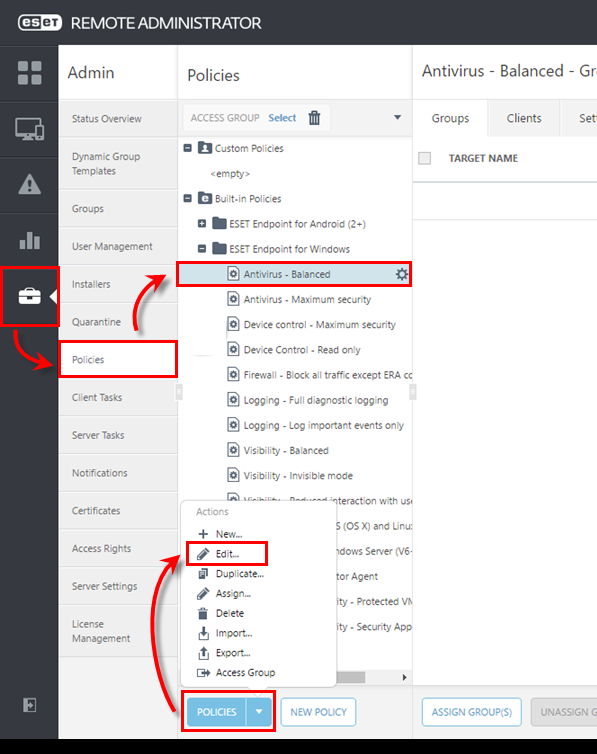Open Installers in Admin menu
597x754 pixels.
point(118,284)
